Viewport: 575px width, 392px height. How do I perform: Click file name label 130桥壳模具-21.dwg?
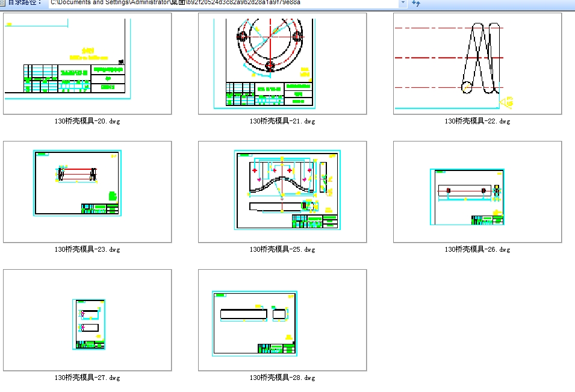282,121
